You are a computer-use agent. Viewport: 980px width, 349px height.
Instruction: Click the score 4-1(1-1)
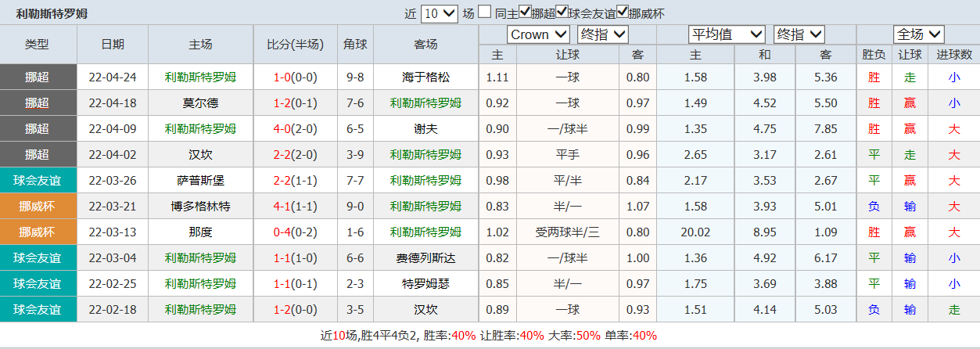pos(295,206)
